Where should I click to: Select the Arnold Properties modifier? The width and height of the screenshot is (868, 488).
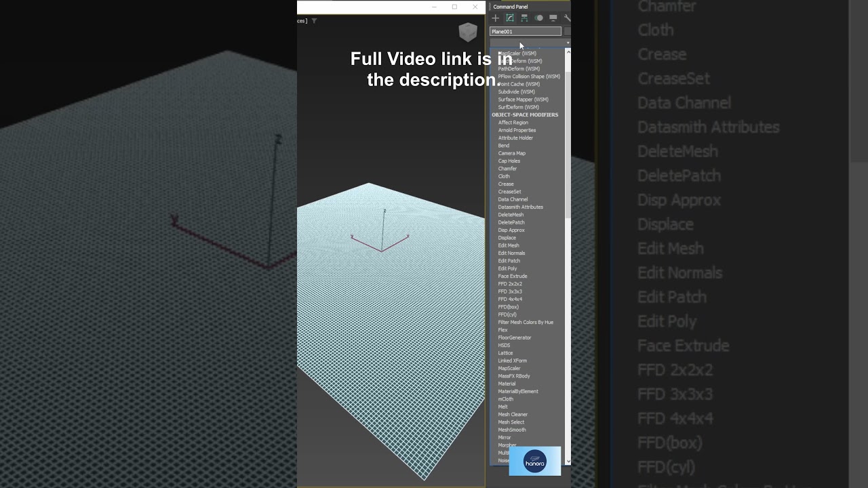coord(517,130)
